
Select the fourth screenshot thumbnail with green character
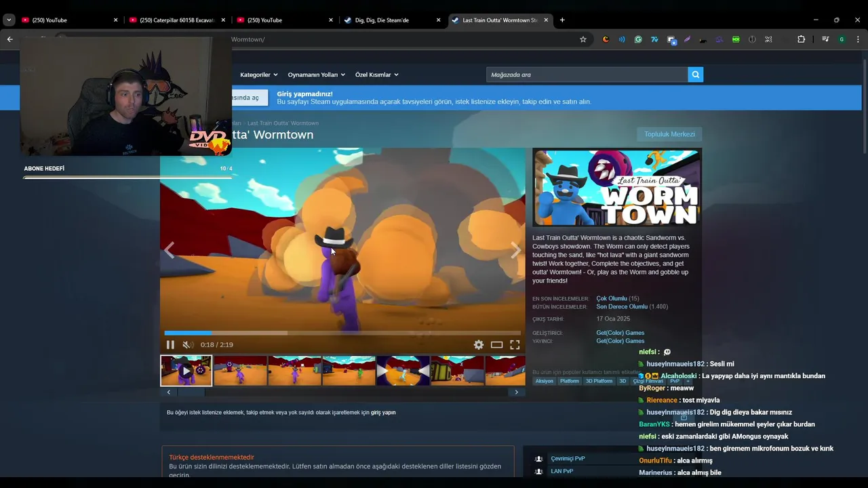coord(349,371)
